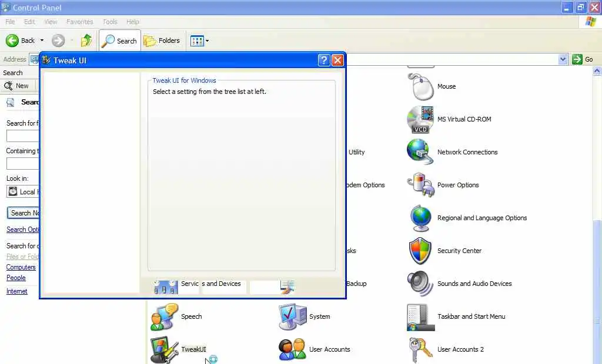Open the User Accounts icon

click(292, 349)
